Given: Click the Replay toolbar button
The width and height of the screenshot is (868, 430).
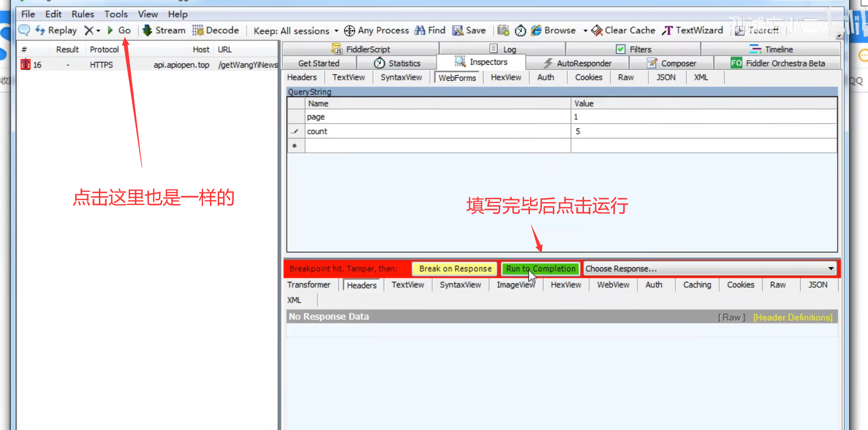Looking at the screenshot, I should point(56,30).
